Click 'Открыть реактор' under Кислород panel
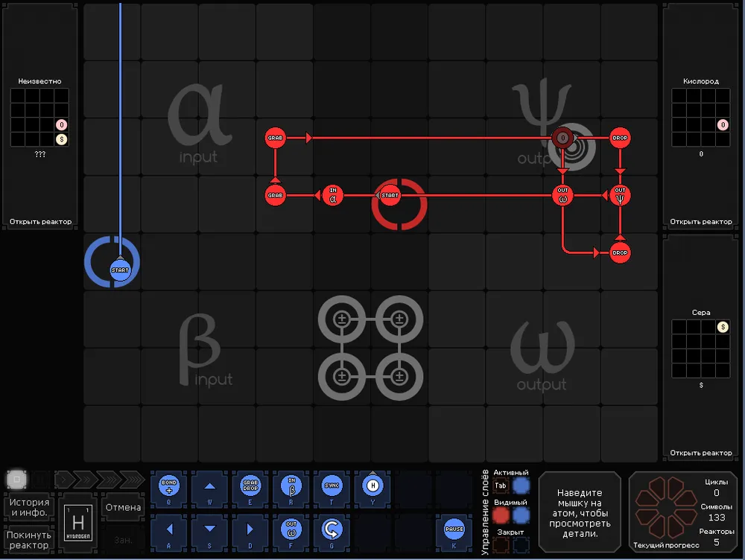745x560 pixels. (x=701, y=222)
